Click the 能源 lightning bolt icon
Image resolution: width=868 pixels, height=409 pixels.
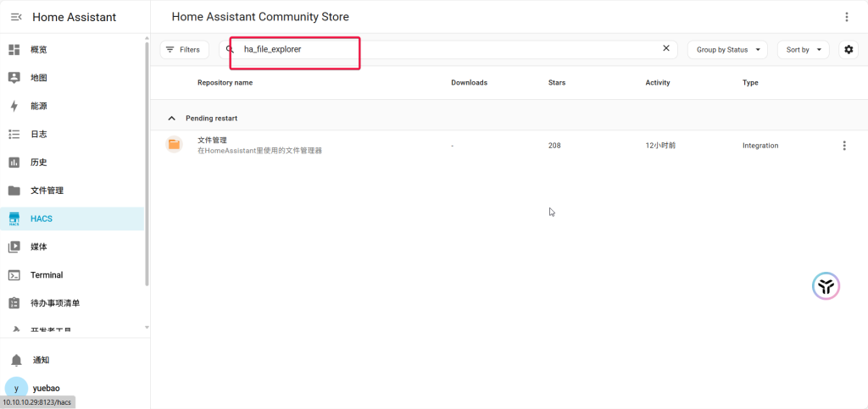coord(14,106)
